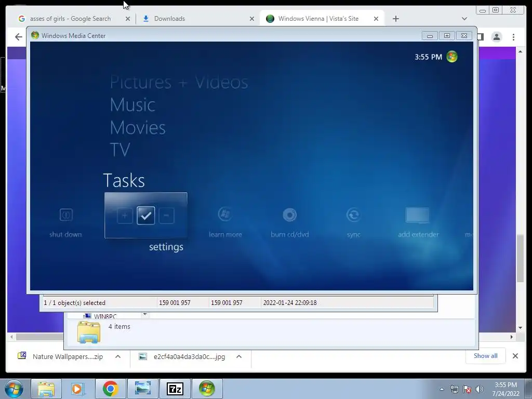Click the 4 items folder icon in Explorer
The image size is (532, 399).
click(x=88, y=332)
